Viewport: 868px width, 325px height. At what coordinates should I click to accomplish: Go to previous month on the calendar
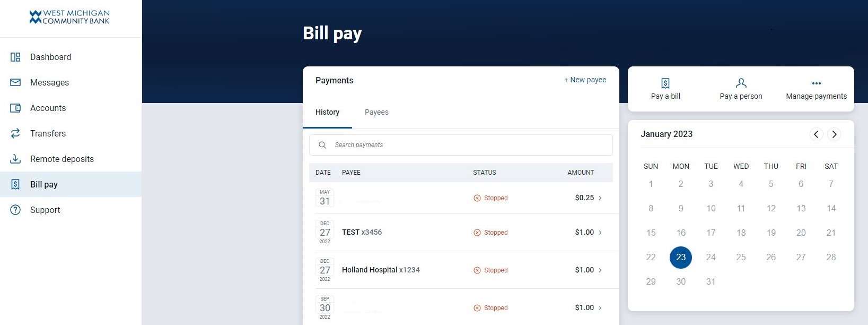pyautogui.click(x=816, y=134)
